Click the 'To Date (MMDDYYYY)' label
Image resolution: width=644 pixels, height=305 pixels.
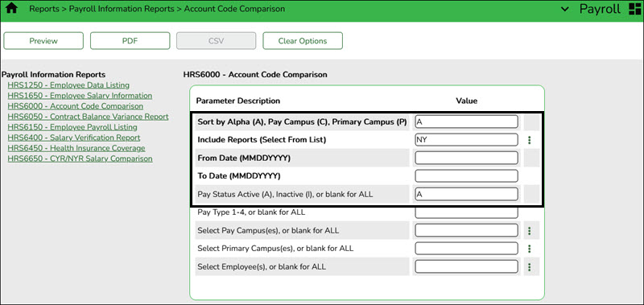coord(239,176)
